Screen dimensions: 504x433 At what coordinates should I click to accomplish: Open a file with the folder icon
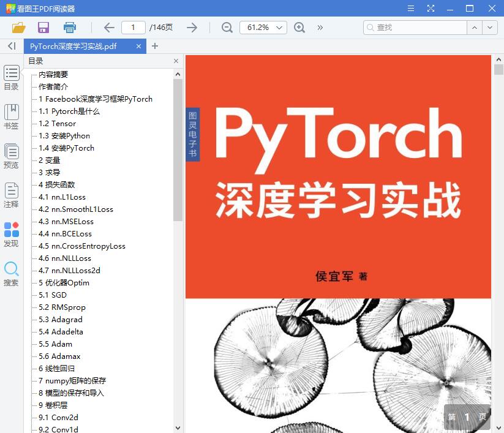(x=18, y=28)
